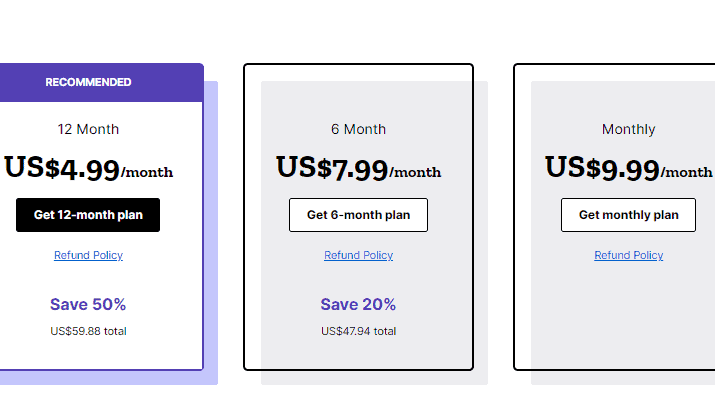
Task: Click the US$59.88 total text
Action: pyautogui.click(x=88, y=331)
